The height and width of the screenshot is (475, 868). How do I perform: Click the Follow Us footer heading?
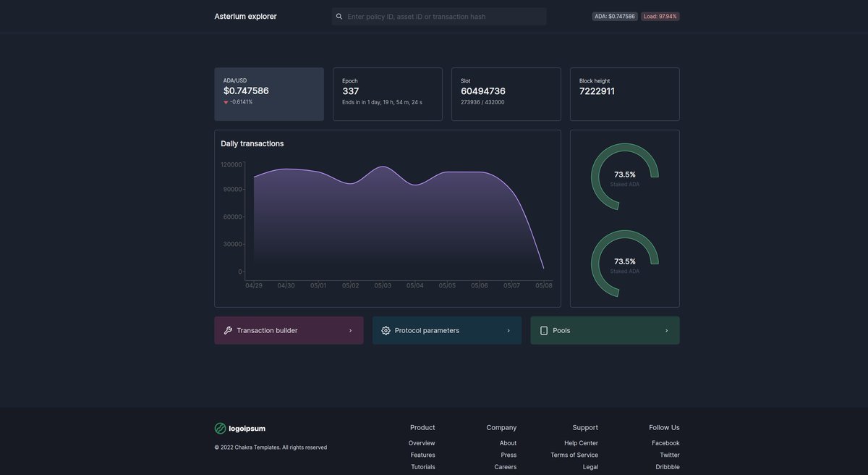pos(664,428)
